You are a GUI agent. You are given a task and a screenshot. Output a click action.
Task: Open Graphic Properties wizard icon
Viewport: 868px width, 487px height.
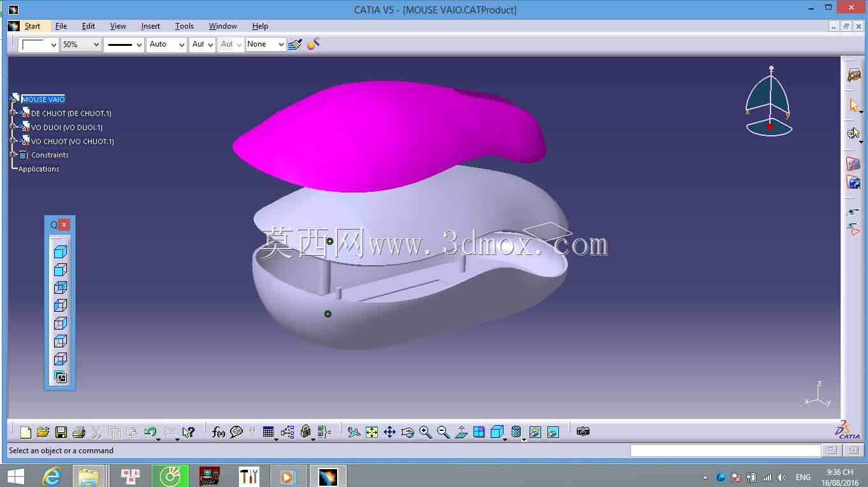pos(313,44)
